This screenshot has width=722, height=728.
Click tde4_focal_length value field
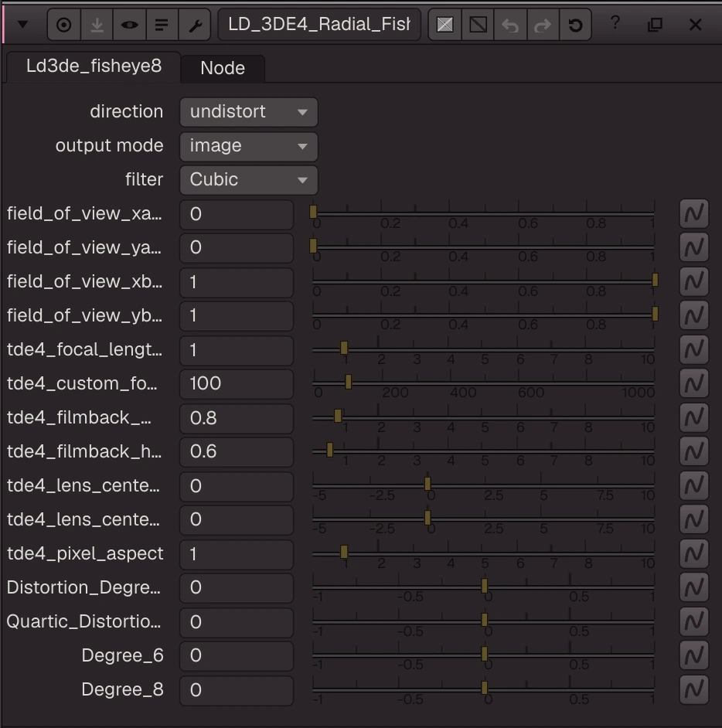[x=237, y=350]
